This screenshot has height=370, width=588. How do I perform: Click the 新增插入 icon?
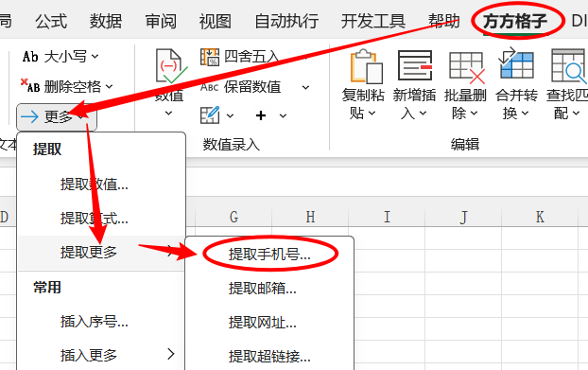415,65
